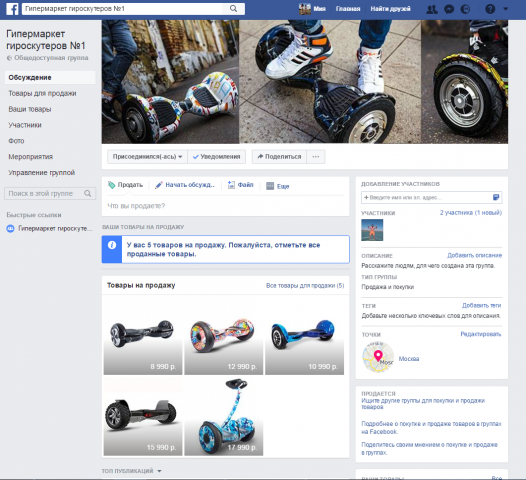Select the Продать composer tab
526x480 pixels.
[x=125, y=185]
